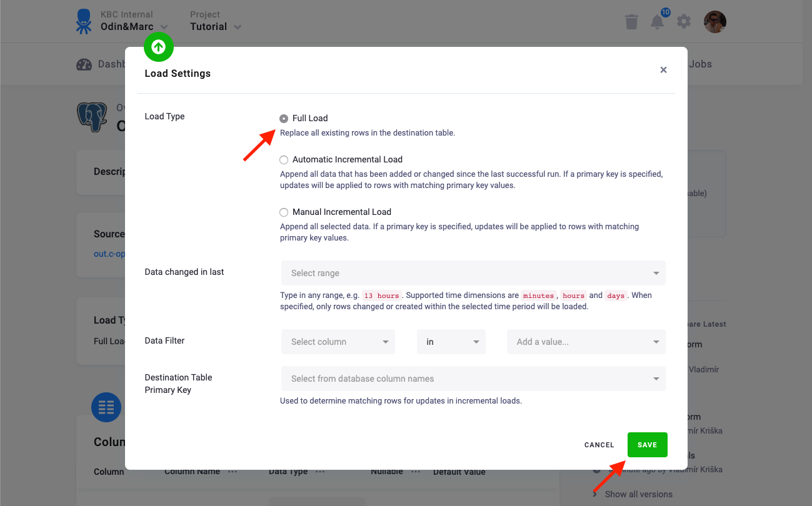Click the Column Name options dots
Viewport: 812px width, 506px height.
pyautogui.click(x=233, y=472)
